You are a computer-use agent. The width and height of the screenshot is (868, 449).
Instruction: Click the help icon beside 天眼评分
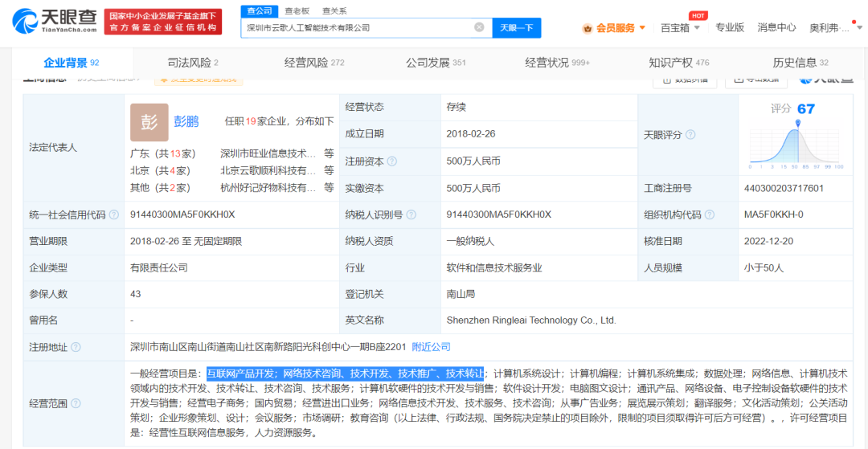click(x=690, y=135)
